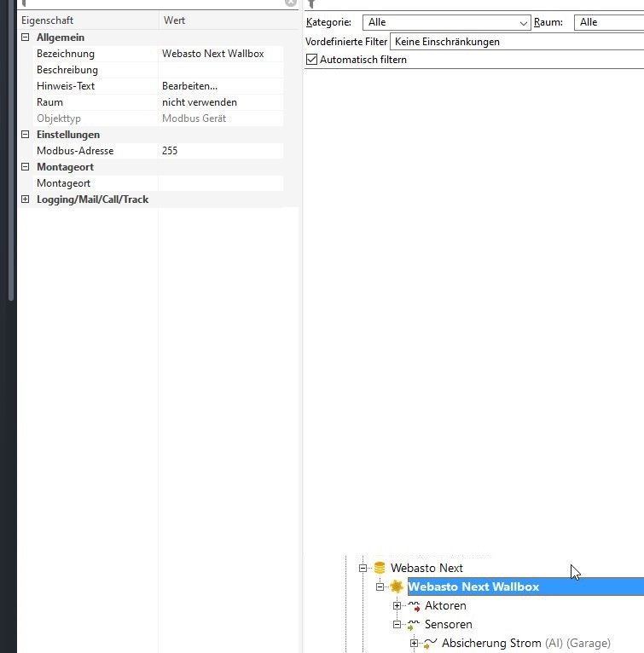Screen dimensions: 644x653
Task: Click the Raum value nicht verwenden
Action: [x=221, y=102]
